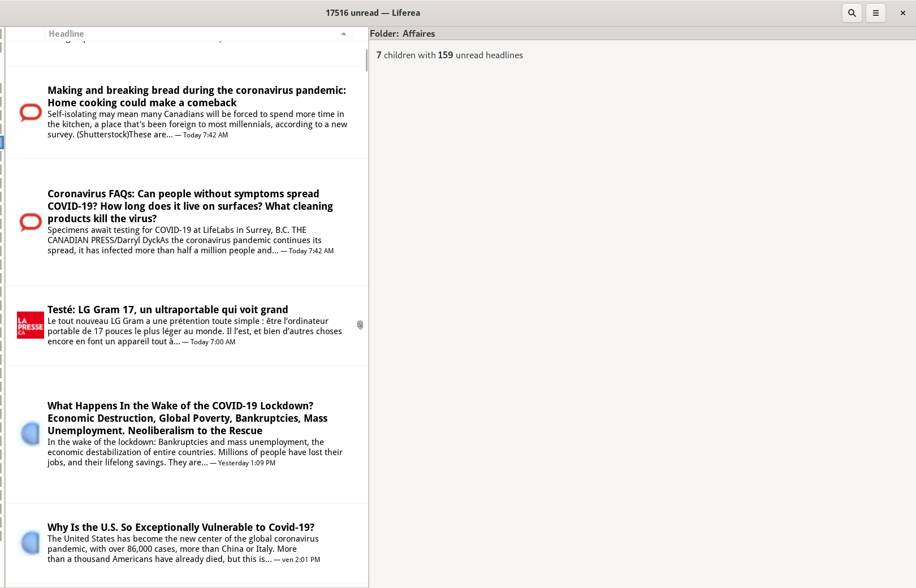Click summary text 'Specimens await testing for COVID-19 at LifeLabs'
Image resolution: width=916 pixels, height=588 pixels.
(x=191, y=240)
